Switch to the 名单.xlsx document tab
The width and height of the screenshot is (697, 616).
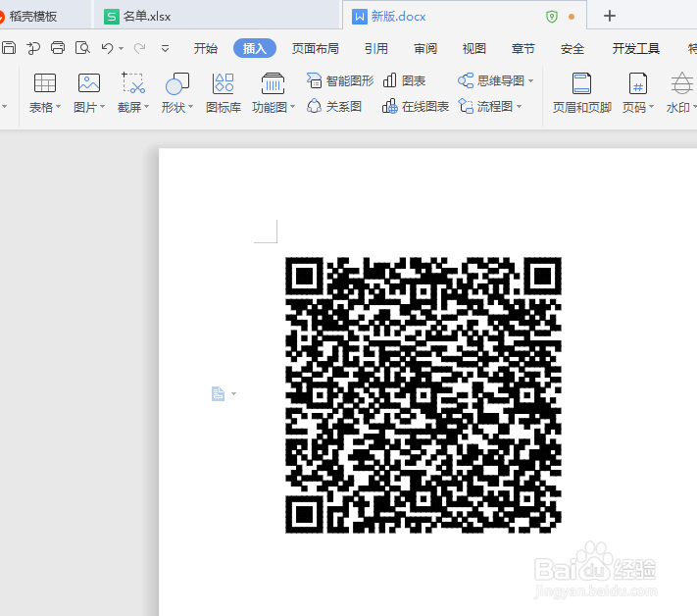(217, 16)
